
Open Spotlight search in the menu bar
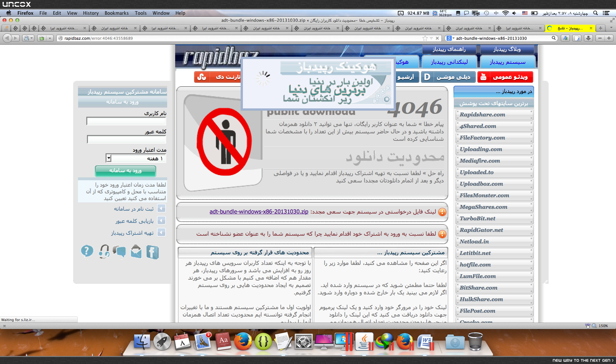pyautogui.click(x=595, y=13)
